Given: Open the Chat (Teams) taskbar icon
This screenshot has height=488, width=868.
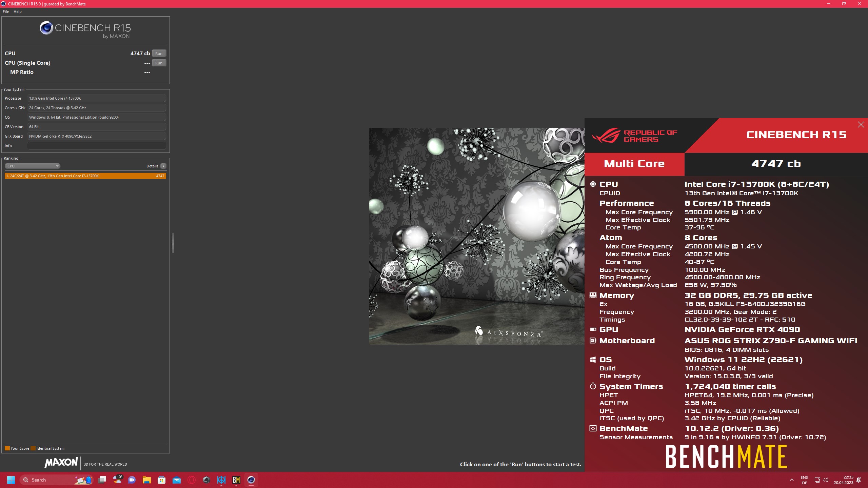Looking at the screenshot, I should [x=132, y=480].
